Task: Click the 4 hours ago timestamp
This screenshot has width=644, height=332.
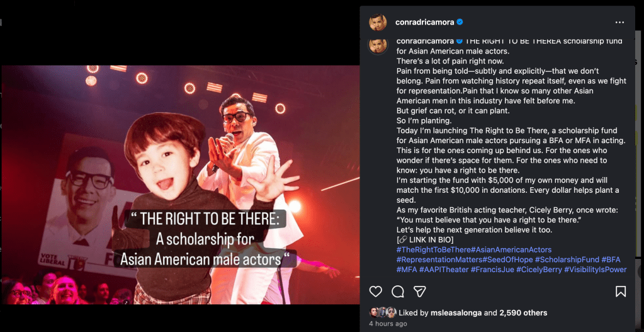Action: tap(388, 324)
